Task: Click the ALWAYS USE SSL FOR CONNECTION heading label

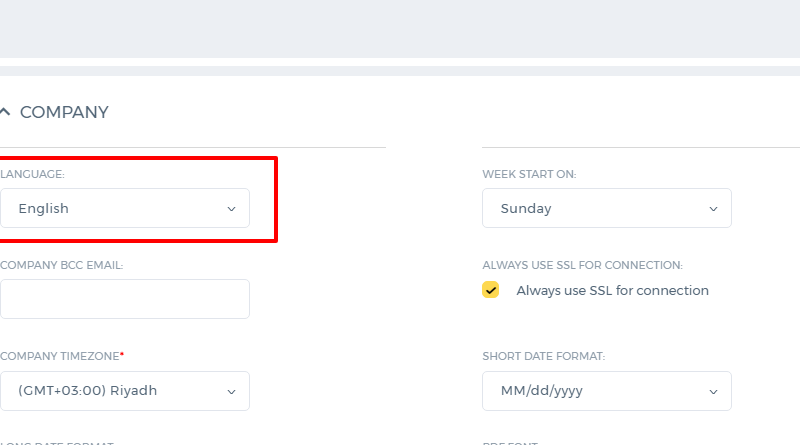Action: (582, 265)
